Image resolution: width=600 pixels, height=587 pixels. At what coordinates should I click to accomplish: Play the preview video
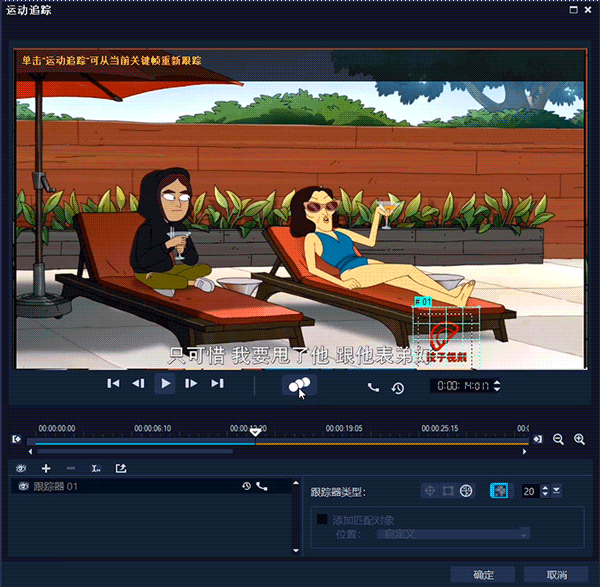(x=165, y=383)
